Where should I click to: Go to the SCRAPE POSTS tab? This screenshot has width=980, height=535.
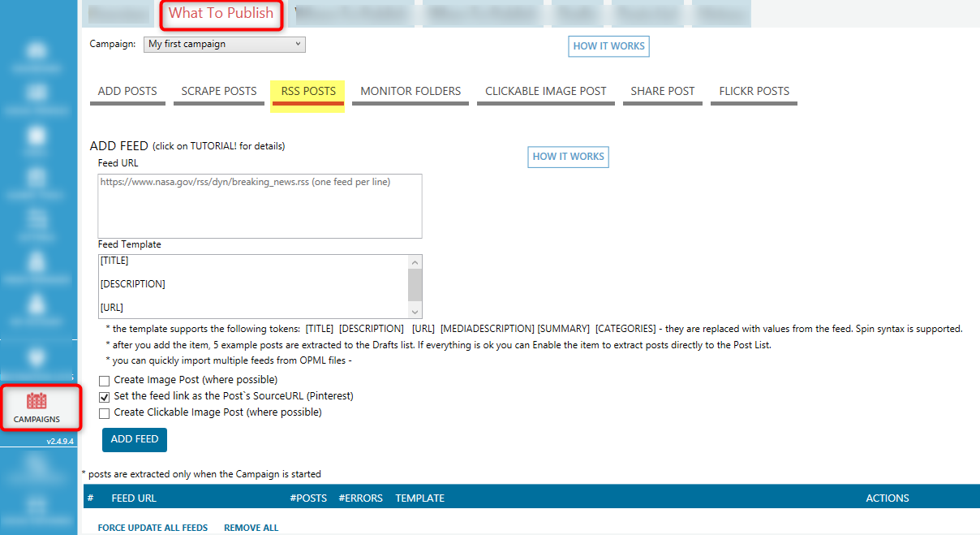point(219,92)
